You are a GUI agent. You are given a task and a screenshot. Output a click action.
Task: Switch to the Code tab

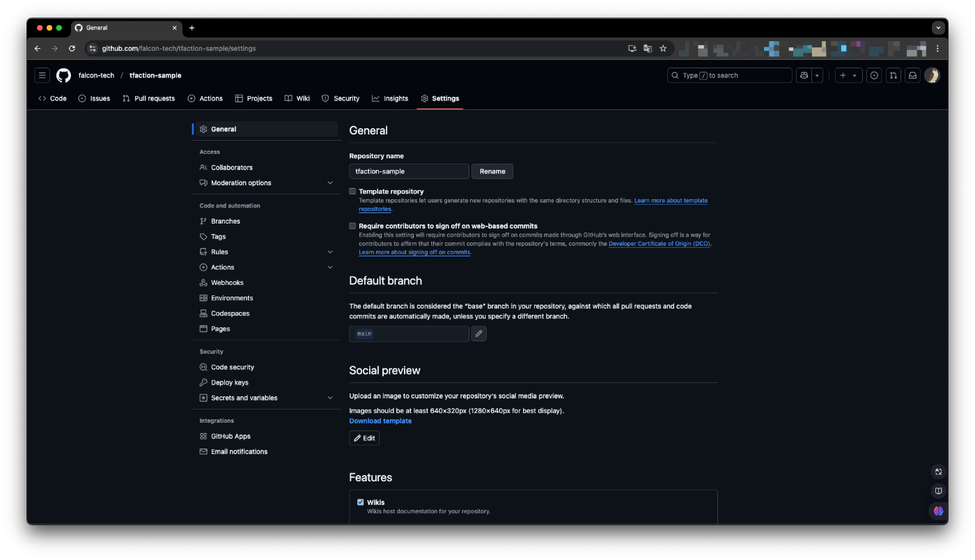[x=52, y=98]
